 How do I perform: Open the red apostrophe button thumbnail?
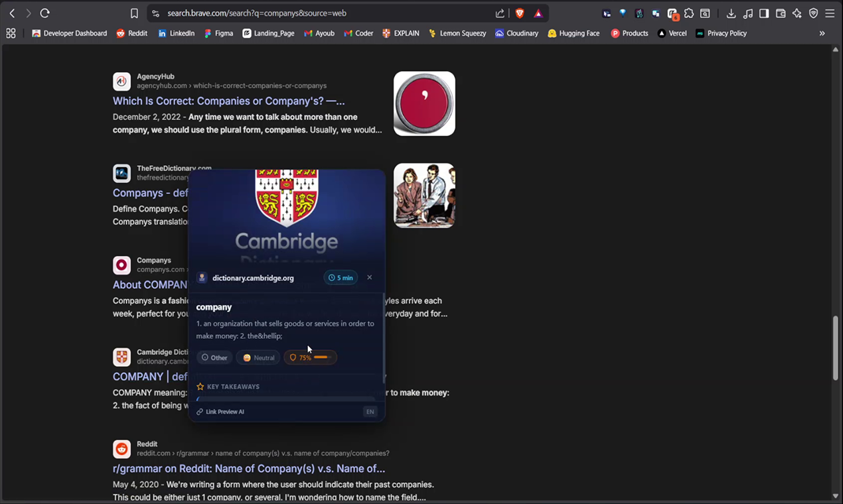(424, 103)
